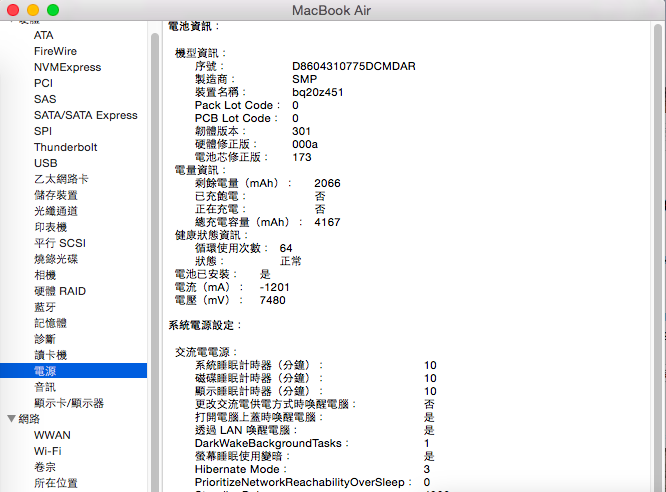Click cell revision value 173
666x492 pixels.
(302, 157)
